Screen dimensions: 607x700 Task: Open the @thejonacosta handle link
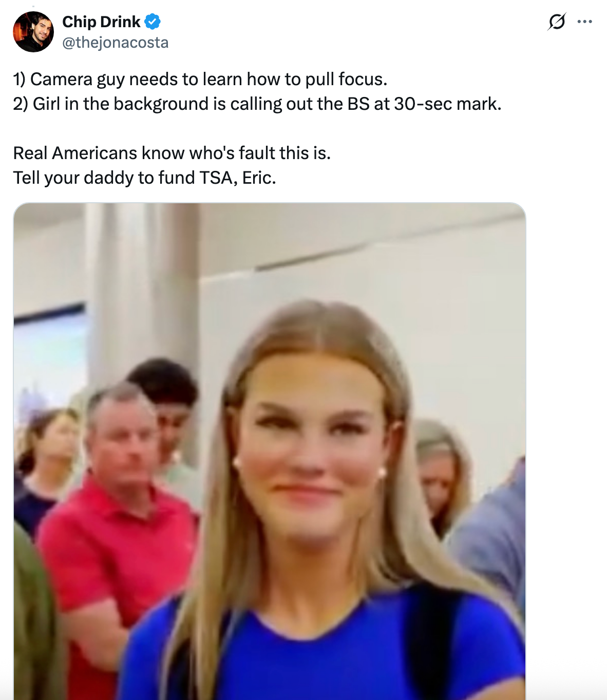point(116,42)
